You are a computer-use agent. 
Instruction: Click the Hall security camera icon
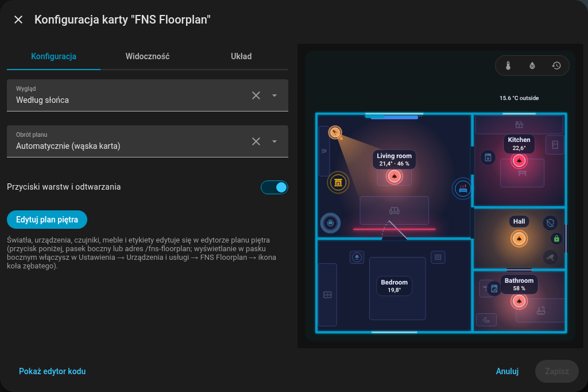(550, 257)
